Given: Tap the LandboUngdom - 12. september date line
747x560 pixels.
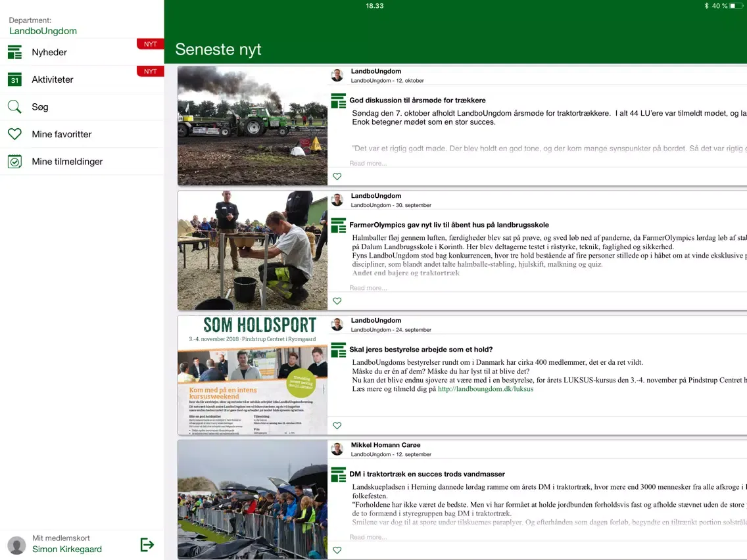Looking at the screenshot, I should pyautogui.click(x=391, y=455).
